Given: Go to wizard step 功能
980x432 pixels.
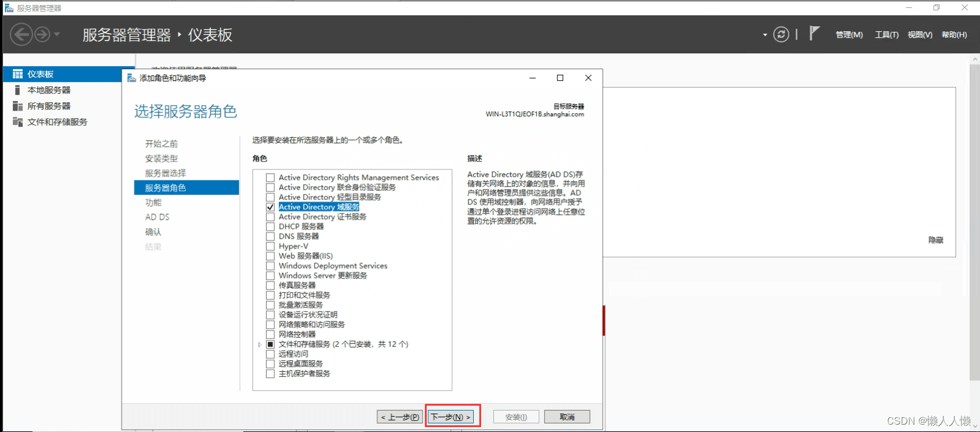Looking at the screenshot, I should (x=153, y=203).
